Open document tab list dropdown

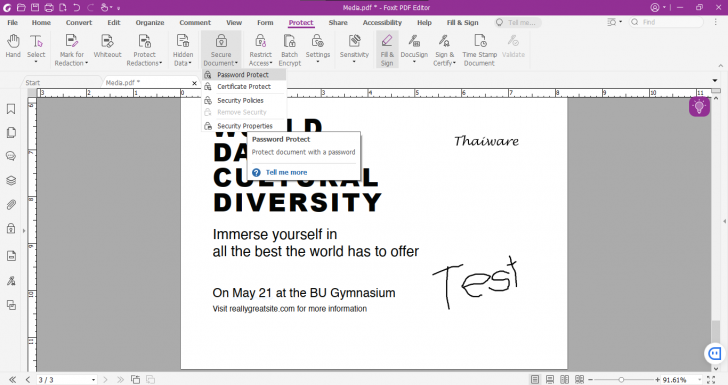tap(715, 81)
